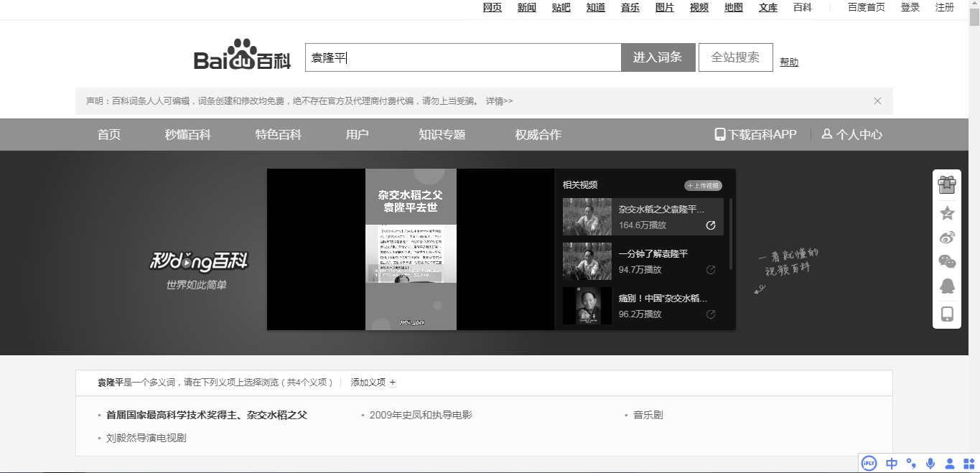Click 注册 link

[x=945, y=7]
